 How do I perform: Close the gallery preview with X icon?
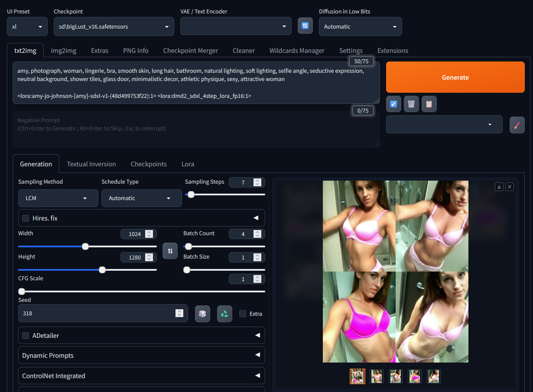510,187
